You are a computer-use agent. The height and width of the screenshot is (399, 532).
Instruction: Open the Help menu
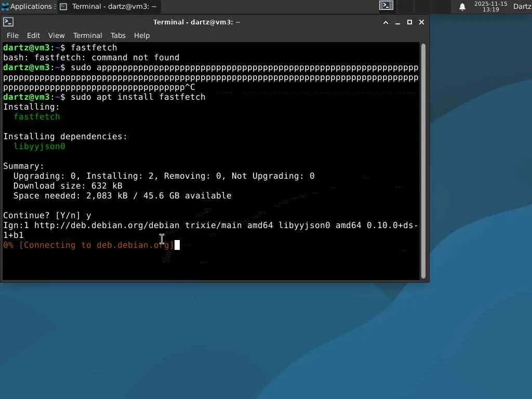click(142, 35)
